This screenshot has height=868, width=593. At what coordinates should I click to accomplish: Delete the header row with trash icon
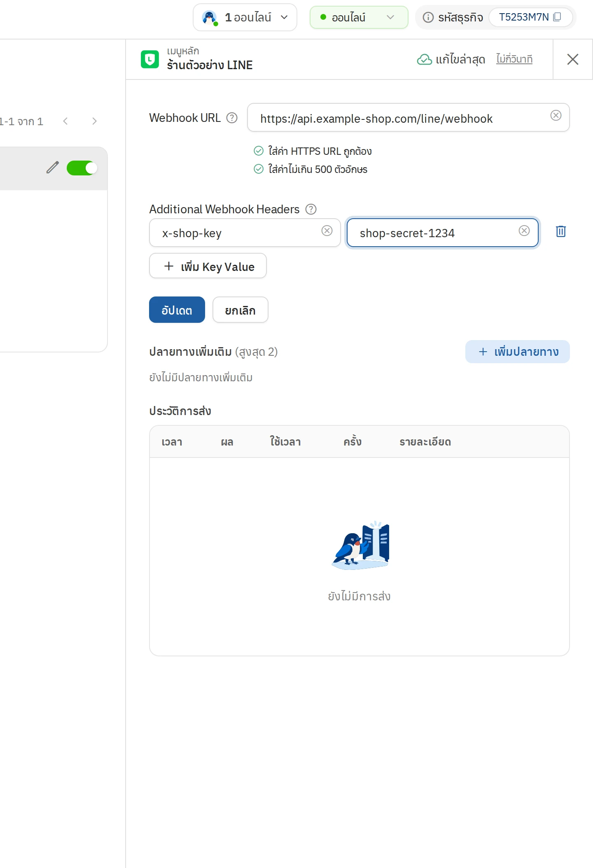[561, 231]
